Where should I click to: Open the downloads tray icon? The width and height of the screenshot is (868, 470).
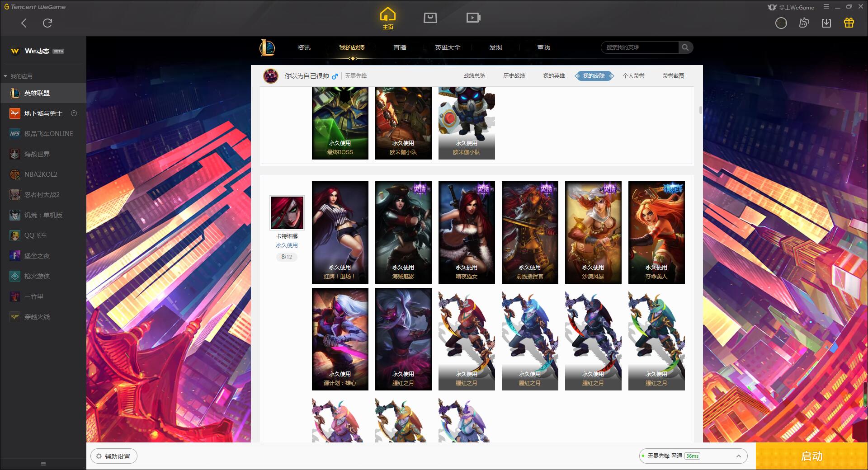[x=826, y=23]
